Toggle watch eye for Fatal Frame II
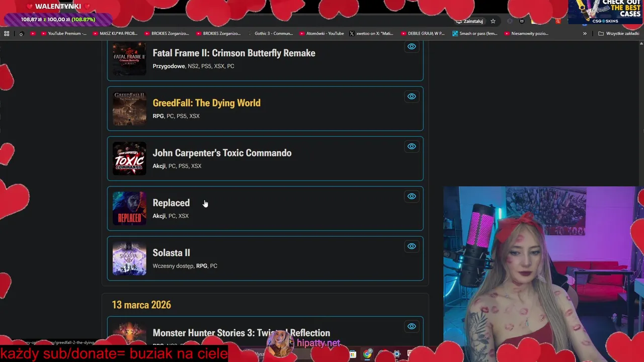The image size is (644, 362). pyautogui.click(x=412, y=46)
